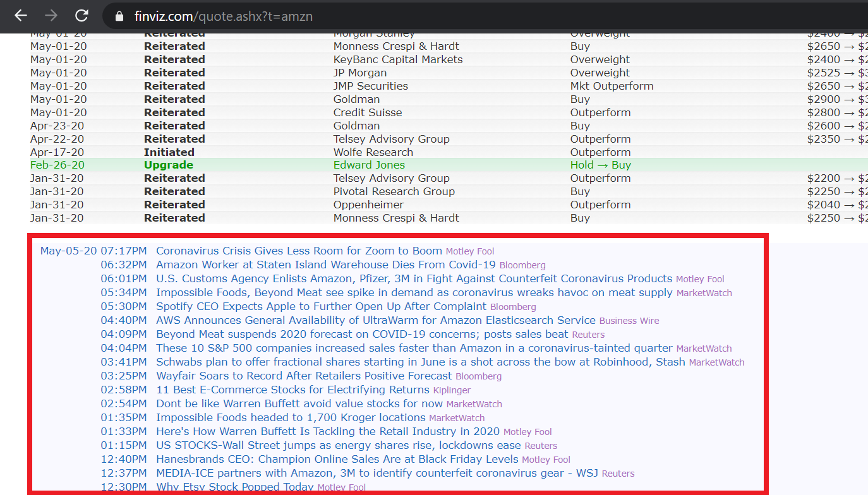Reload the page with the refresh icon

click(x=81, y=16)
